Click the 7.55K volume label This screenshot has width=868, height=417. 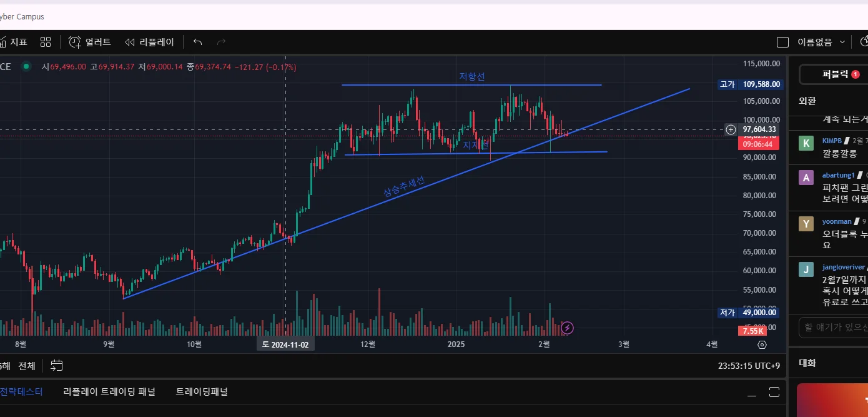[752, 331]
